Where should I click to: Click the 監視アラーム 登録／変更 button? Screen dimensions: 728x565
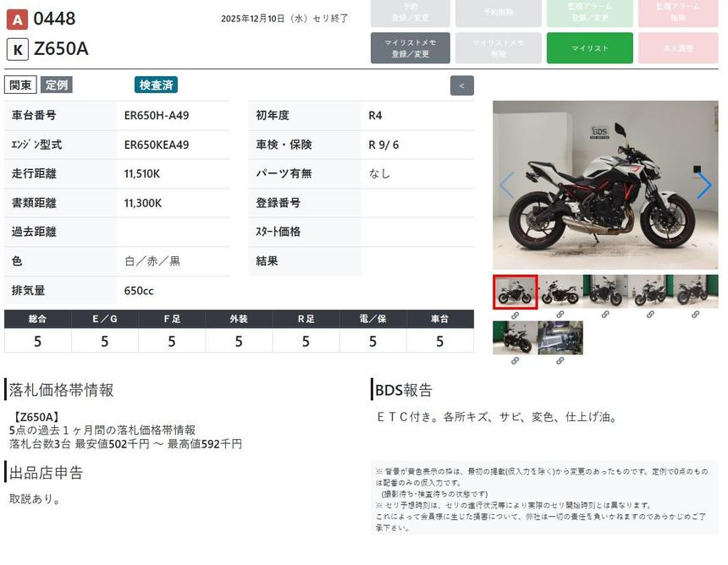coord(589,14)
